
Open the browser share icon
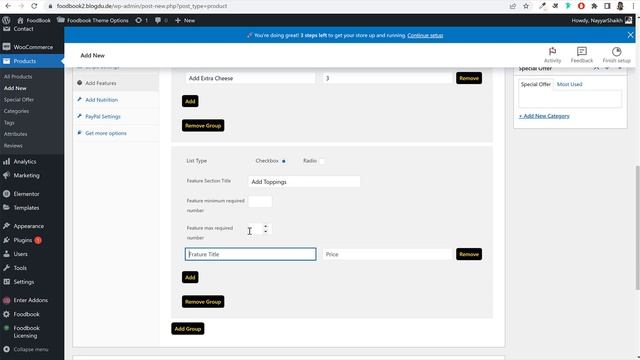tap(513, 6)
